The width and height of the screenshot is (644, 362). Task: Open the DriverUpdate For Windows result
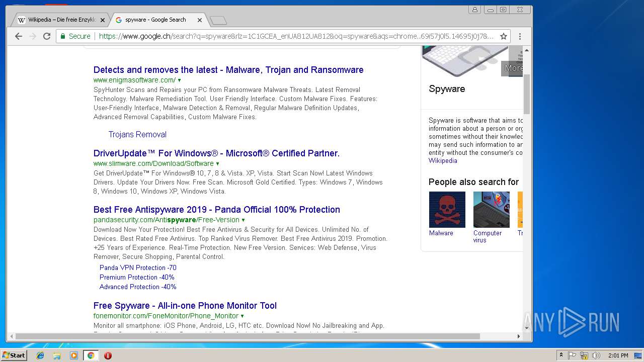[216, 153]
